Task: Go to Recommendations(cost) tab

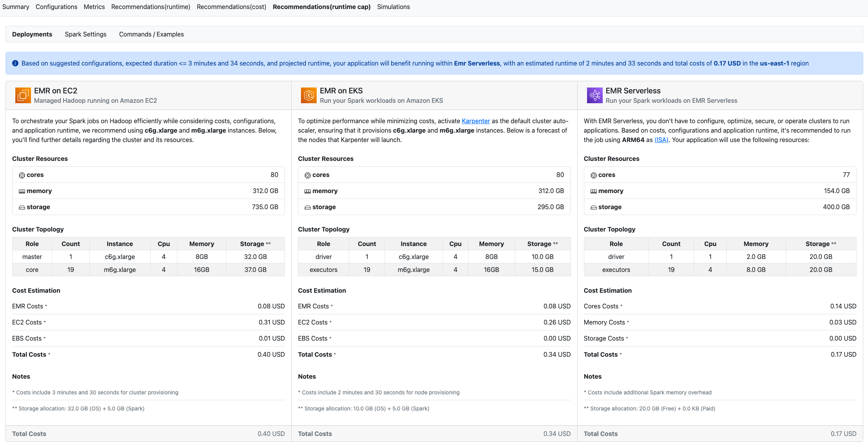Action: (x=232, y=7)
